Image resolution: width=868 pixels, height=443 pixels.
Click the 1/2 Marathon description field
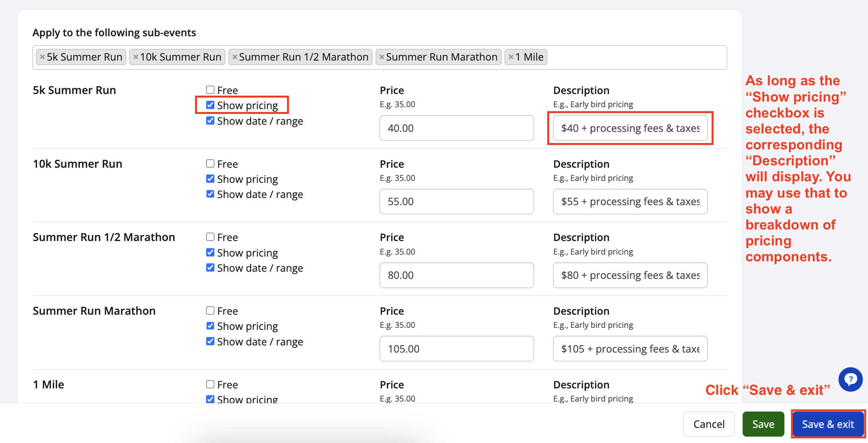(x=630, y=275)
